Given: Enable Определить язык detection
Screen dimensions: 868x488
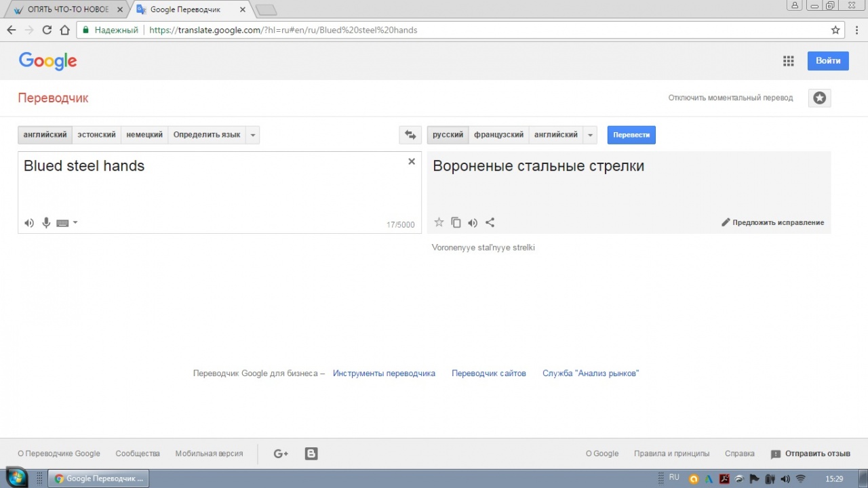Looking at the screenshot, I should pyautogui.click(x=206, y=135).
